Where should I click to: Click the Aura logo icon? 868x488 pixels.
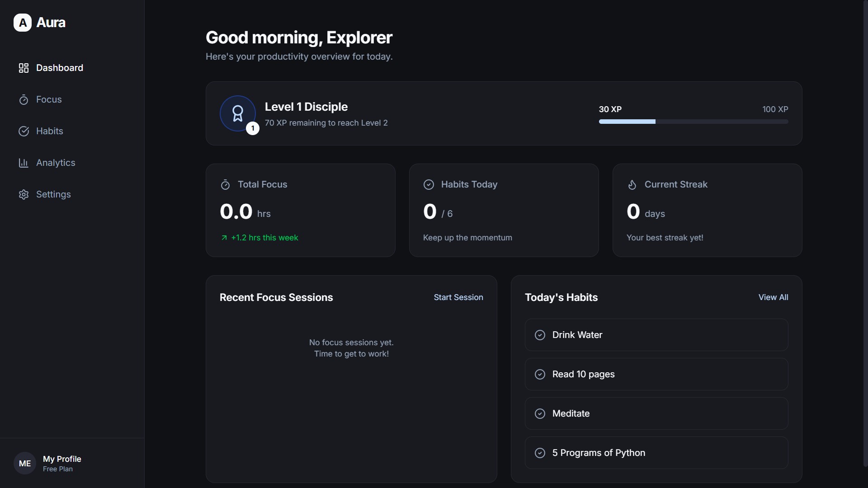point(23,23)
